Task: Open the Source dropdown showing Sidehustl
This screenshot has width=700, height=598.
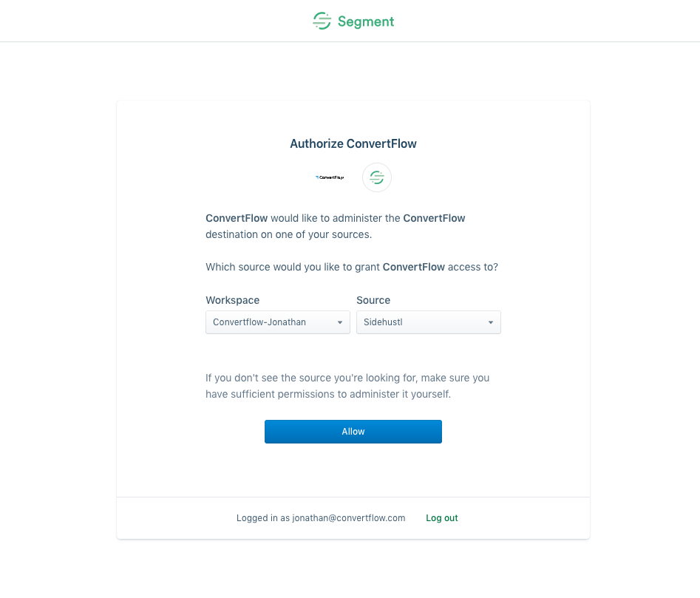Action: tap(429, 322)
